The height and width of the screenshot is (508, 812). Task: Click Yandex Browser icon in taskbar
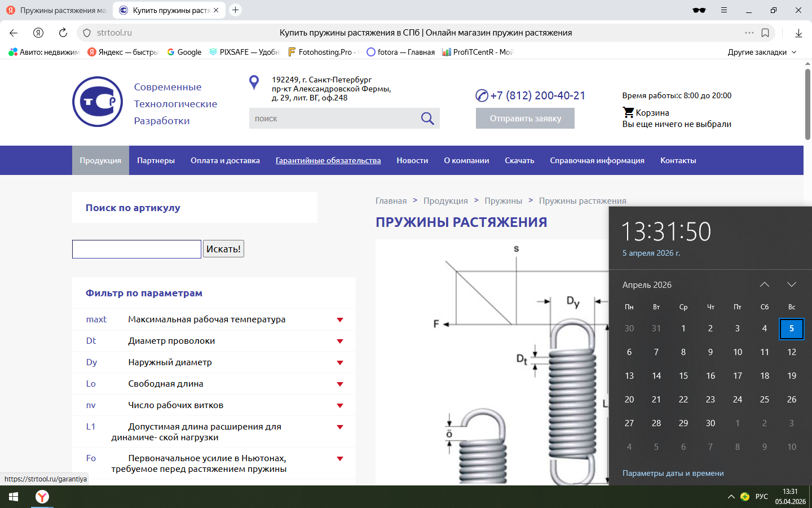tap(42, 497)
